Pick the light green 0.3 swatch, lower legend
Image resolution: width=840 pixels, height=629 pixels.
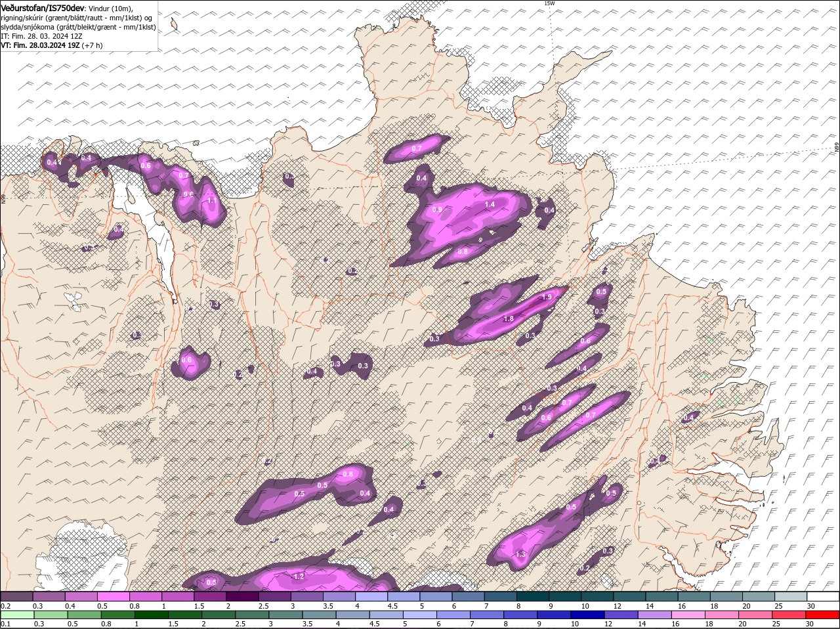(x=51, y=615)
